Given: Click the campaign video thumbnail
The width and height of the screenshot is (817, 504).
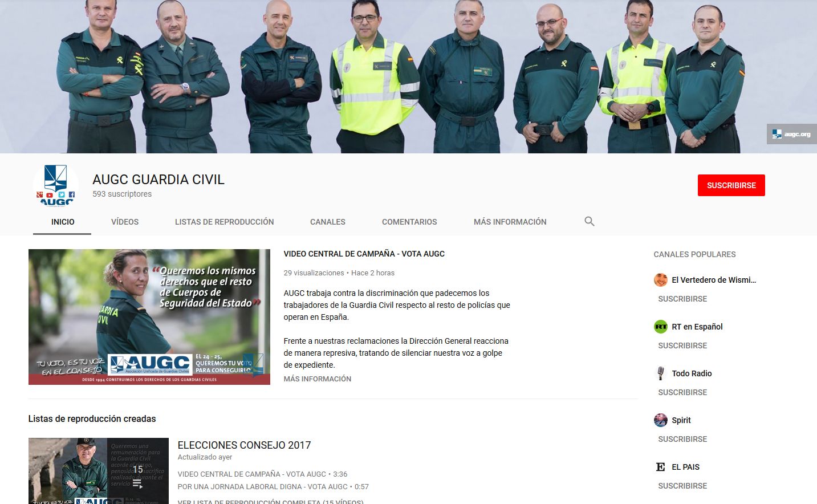Looking at the screenshot, I should point(149,317).
